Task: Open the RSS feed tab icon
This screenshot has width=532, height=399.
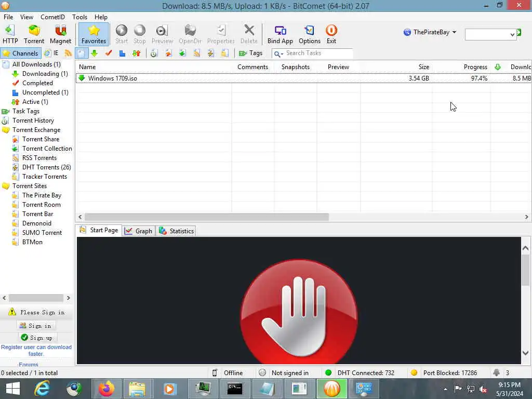Action: click(x=68, y=54)
